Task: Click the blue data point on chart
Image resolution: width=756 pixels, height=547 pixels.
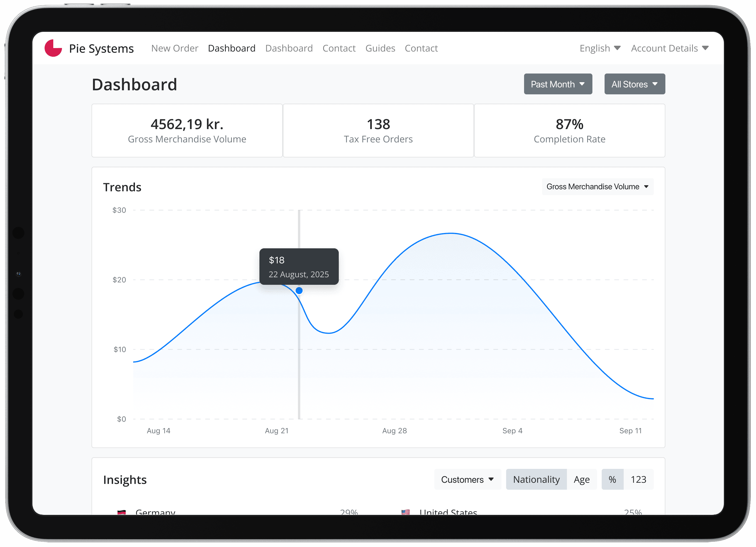Action: (x=299, y=291)
